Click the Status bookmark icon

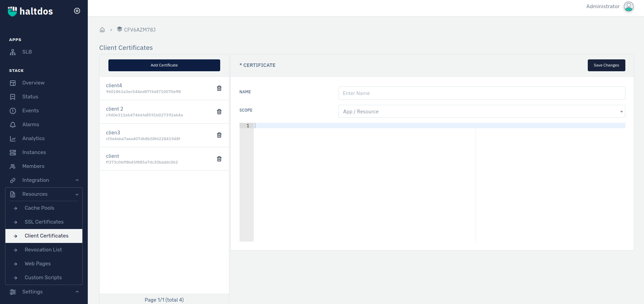coord(13,97)
